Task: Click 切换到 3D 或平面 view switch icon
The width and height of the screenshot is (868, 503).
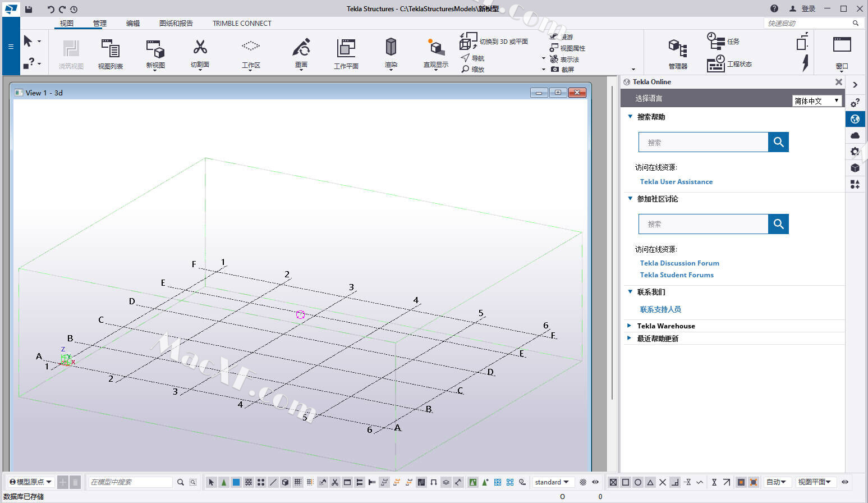Action: pos(468,41)
